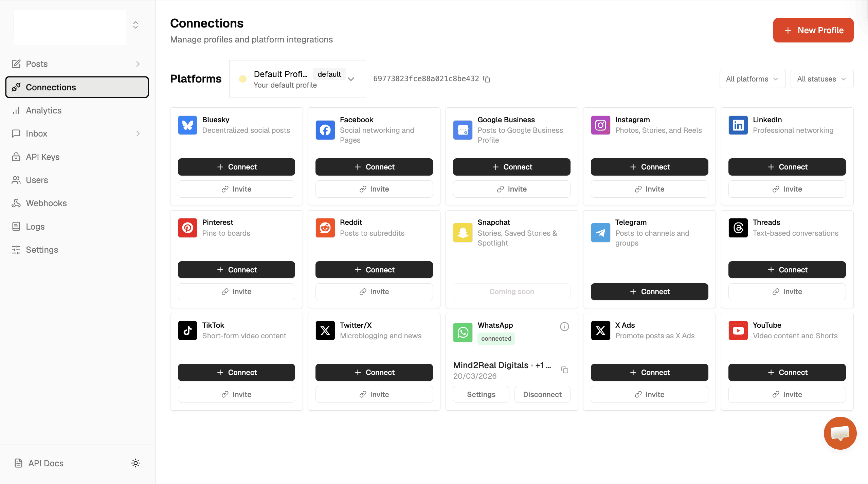Click the YouTube play icon
Image resolution: width=868 pixels, height=484 pixels.
738,330
